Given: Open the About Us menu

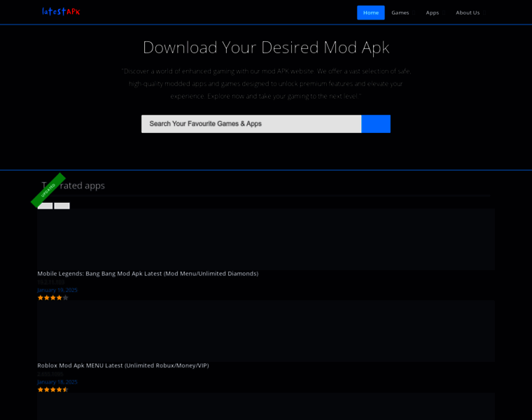Looking at the screenshot, I should click(x=468, y=13).
